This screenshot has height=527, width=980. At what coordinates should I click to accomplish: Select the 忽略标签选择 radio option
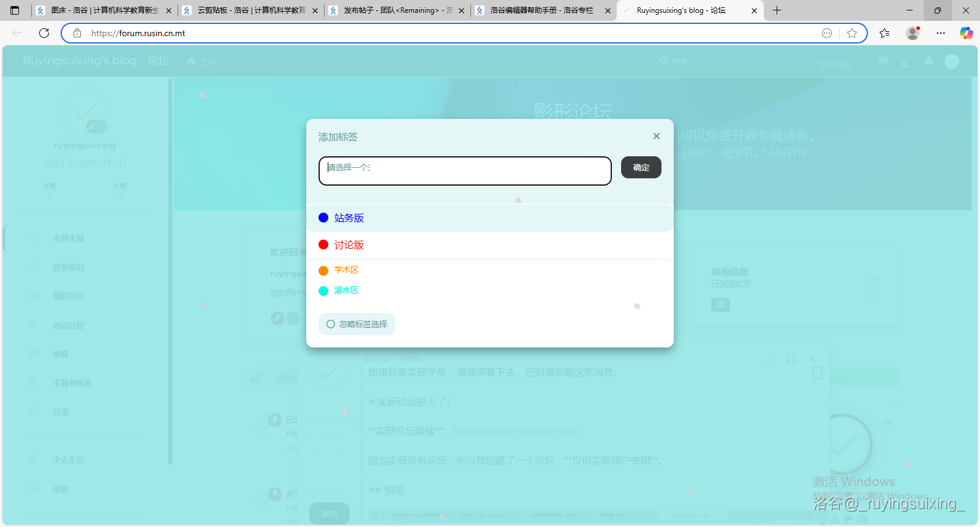[x=331, y=324]
